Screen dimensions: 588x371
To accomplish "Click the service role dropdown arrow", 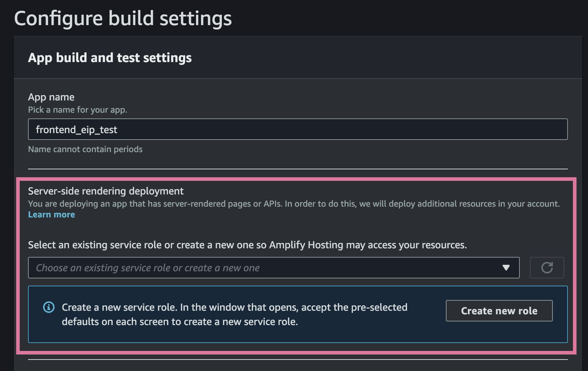I will click(x=506, y=268).
